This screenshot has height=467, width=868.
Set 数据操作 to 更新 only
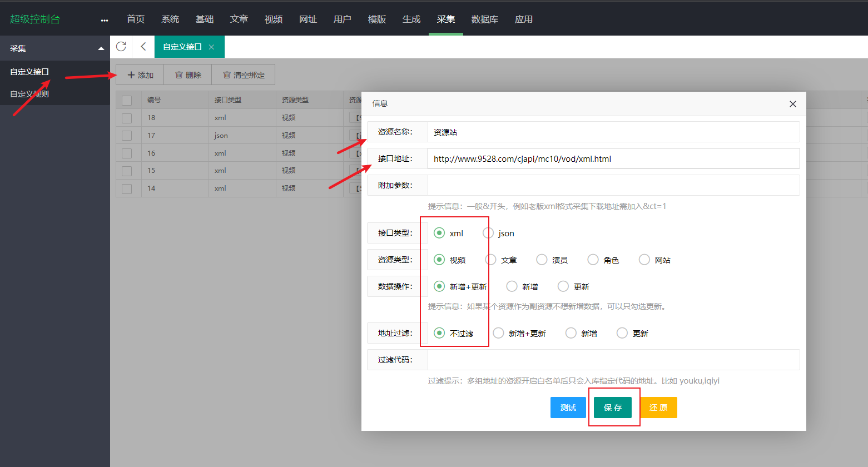[x=563, y=286]
